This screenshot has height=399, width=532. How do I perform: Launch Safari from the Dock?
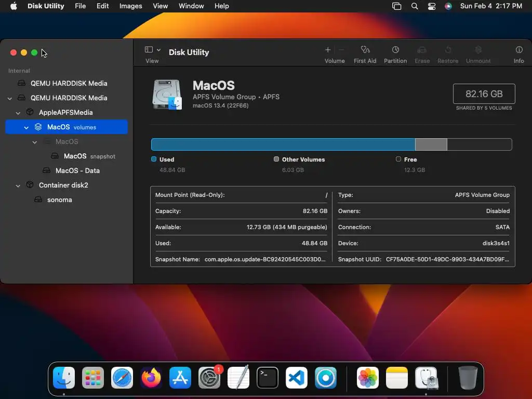[122, 378]
